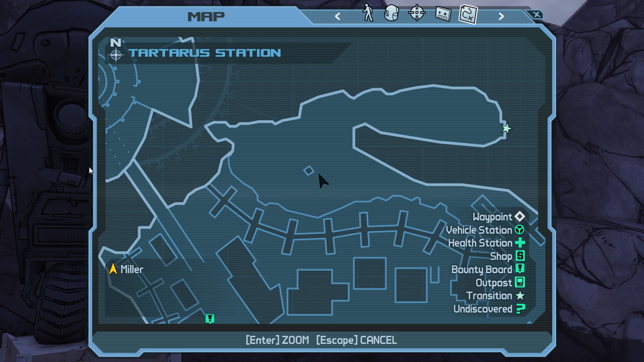Select the Miller player arrow marker
Image resolution: width=644 pixels, height=362 pixels.
113,269
